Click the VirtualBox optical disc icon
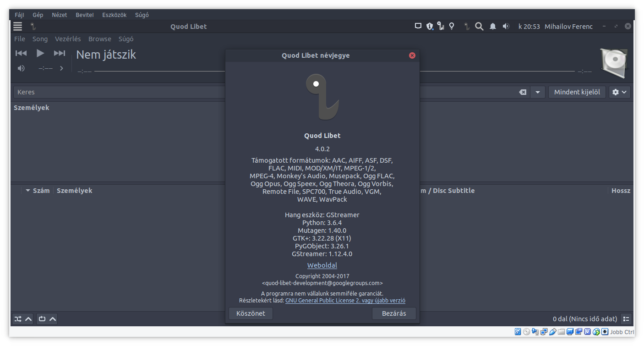The image size is (644, 346). point(526,332)
